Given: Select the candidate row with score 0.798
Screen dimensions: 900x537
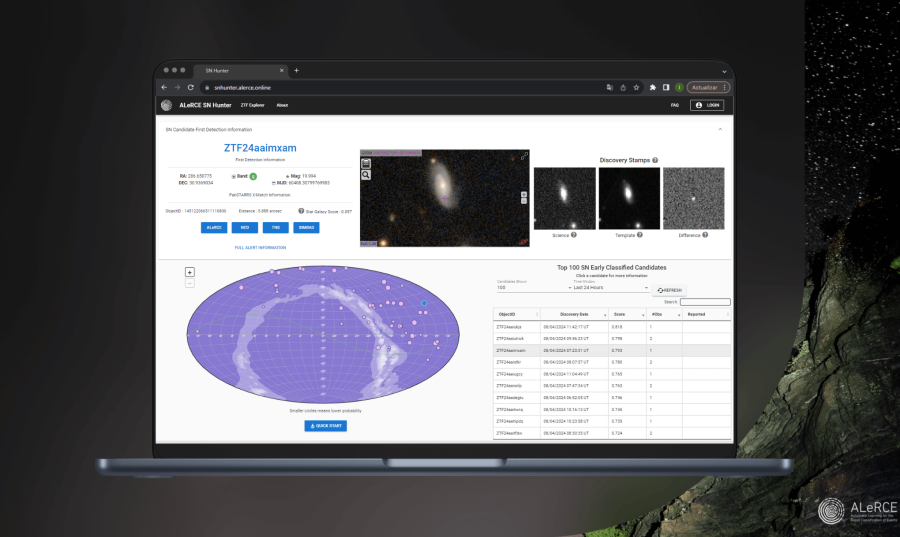Looking at the screenshot, I should 612,338.
